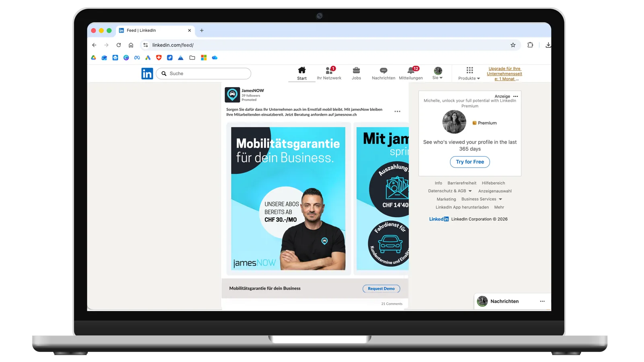Click the LinkedIn logo icon
This screenshot has width=644, height=362.
coord(147,74)
